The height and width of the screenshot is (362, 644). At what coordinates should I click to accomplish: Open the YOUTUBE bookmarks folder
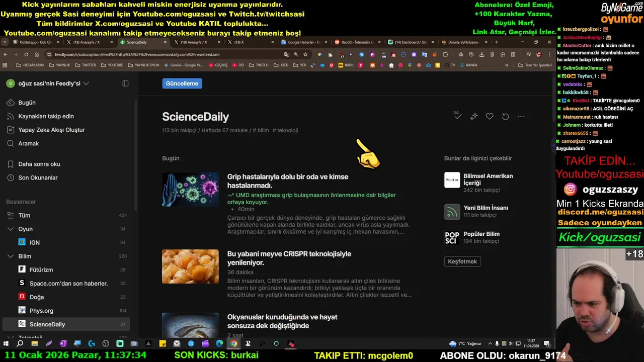coord(112,65)
